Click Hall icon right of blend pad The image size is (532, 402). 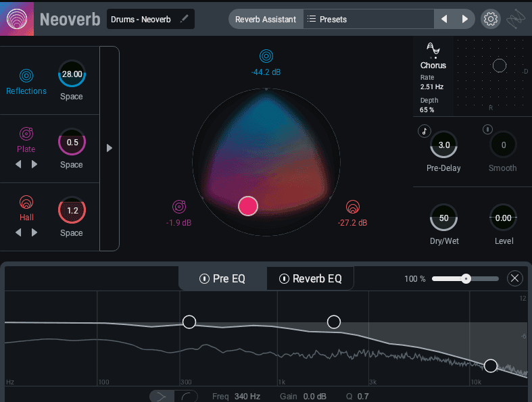click(x=352, y=207)
